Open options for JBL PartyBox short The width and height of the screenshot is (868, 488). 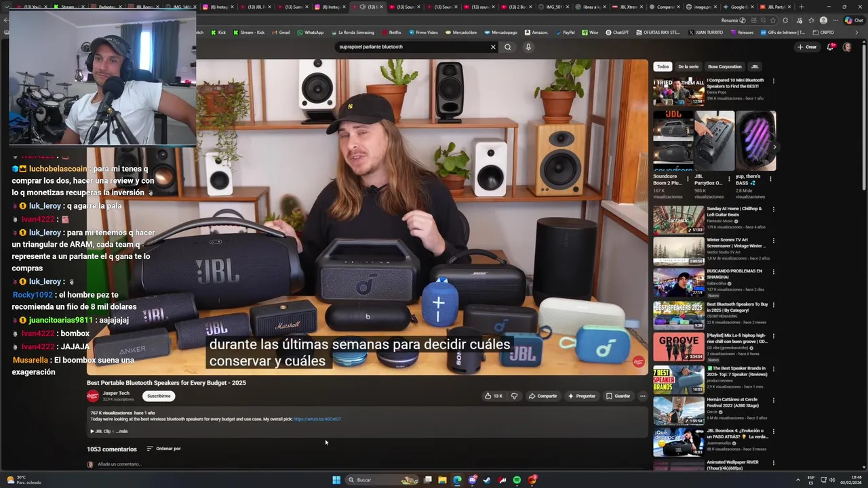[730, 179]
